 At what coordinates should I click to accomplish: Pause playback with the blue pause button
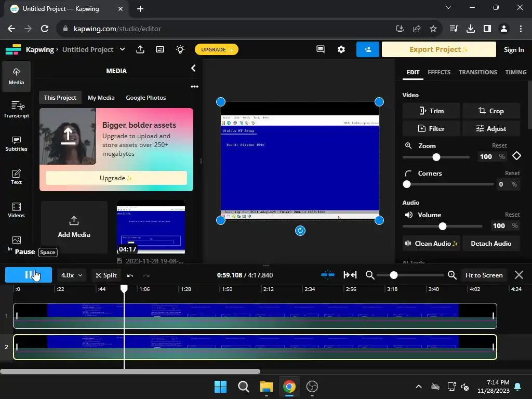point(29,275)
